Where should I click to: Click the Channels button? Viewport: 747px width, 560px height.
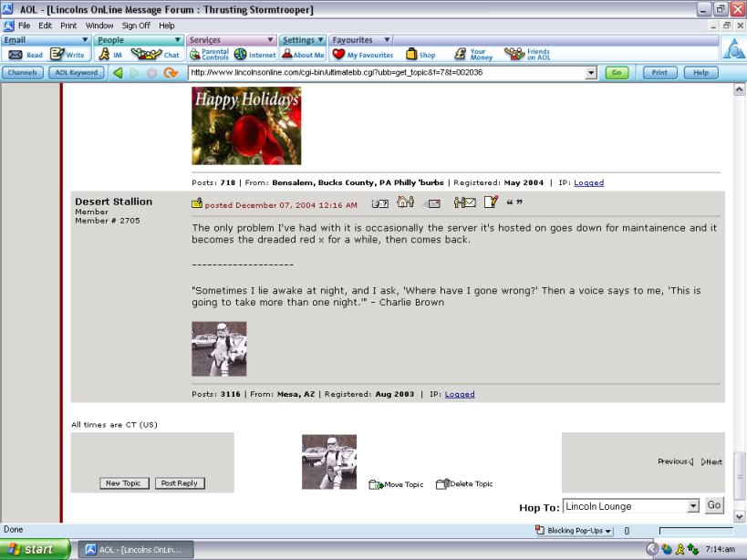23,73
